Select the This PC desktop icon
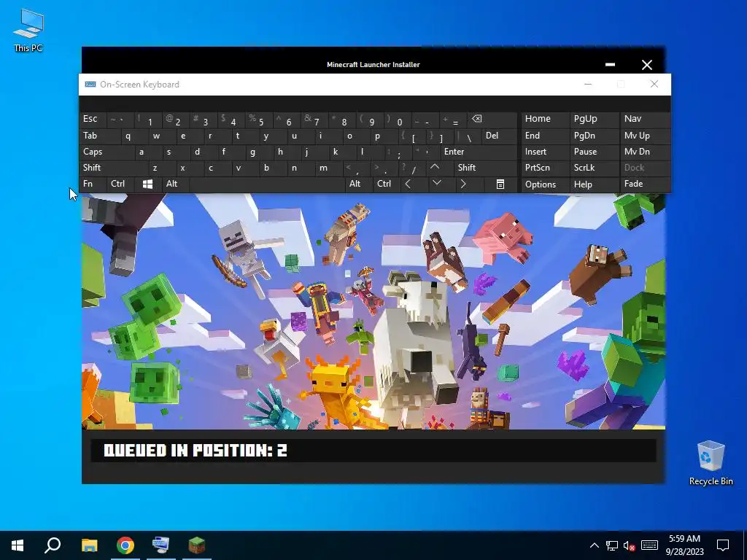 [x=28, y=29]
